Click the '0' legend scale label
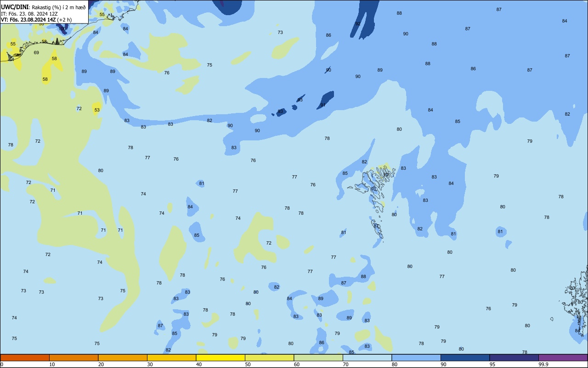 point(2,364)
